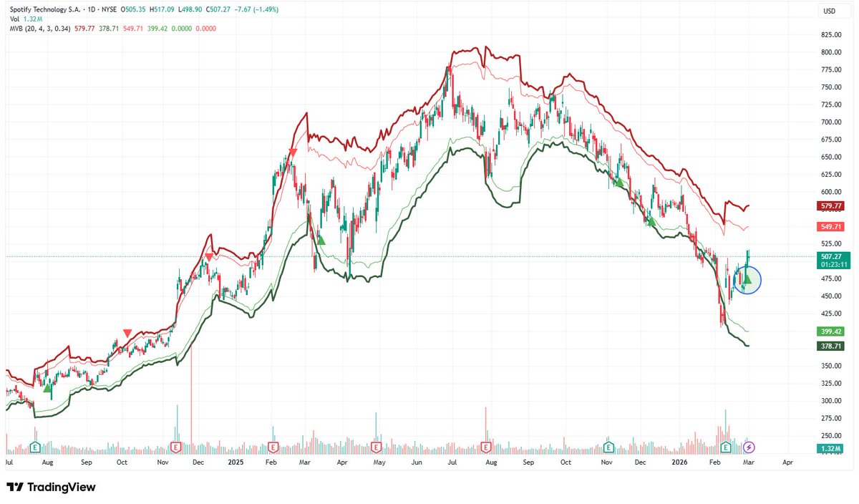
Task: Click the 1.32M volume label on axis
Action: [830, 449]
